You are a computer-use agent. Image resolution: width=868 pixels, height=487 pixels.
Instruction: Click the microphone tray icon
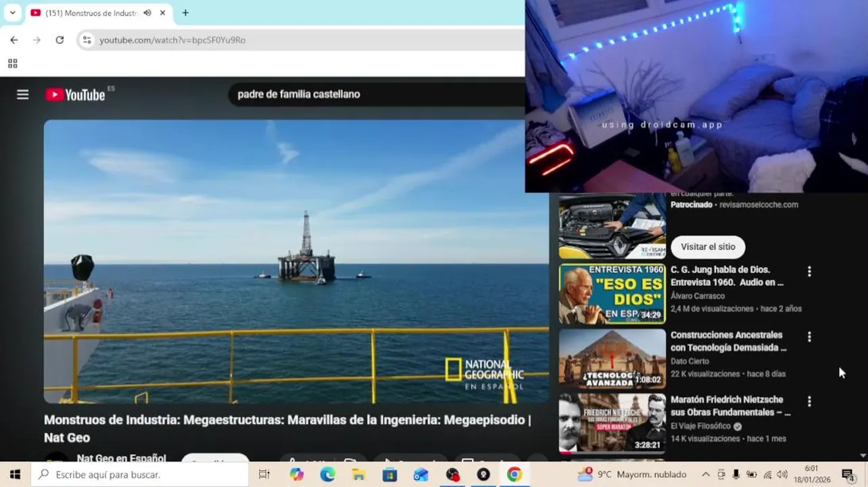click(736, 475)
